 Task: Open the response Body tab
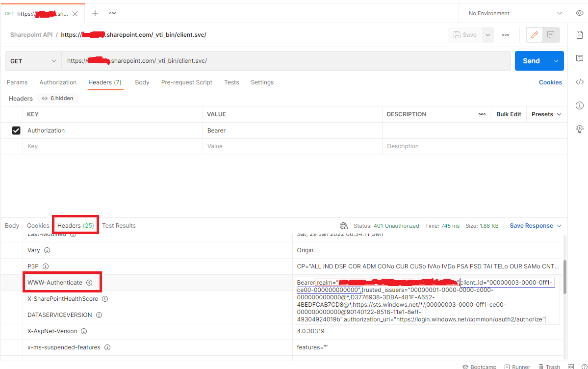(x=12, y=226)
